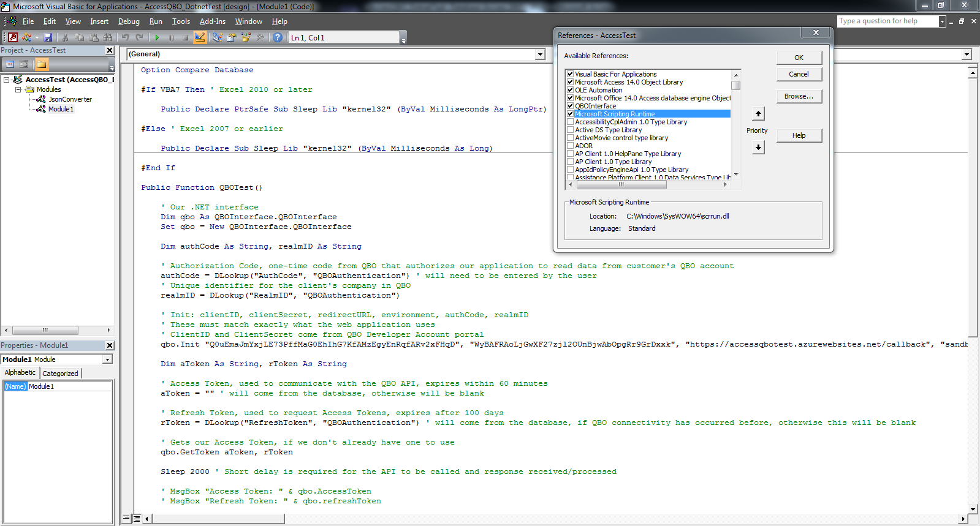Click the Browse... button in References
The height and width of the screenshot is (526, 980).
coord(799,96)
